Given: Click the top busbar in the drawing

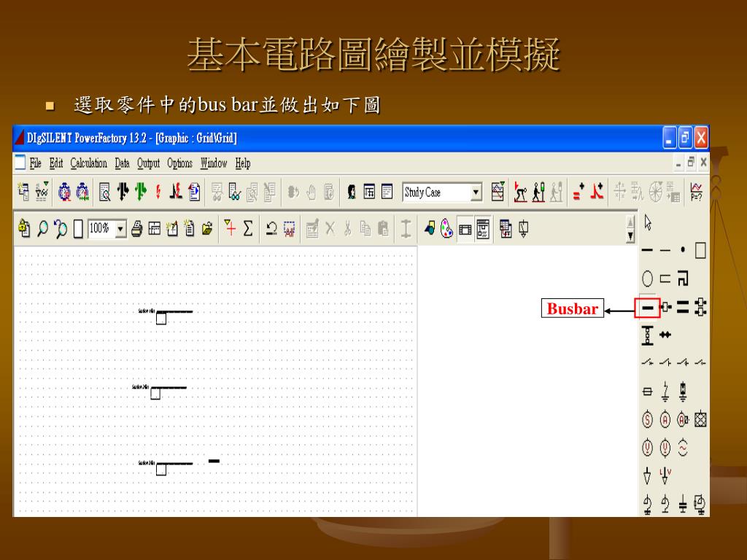Looking at the screenshot, I should [175, 312].
